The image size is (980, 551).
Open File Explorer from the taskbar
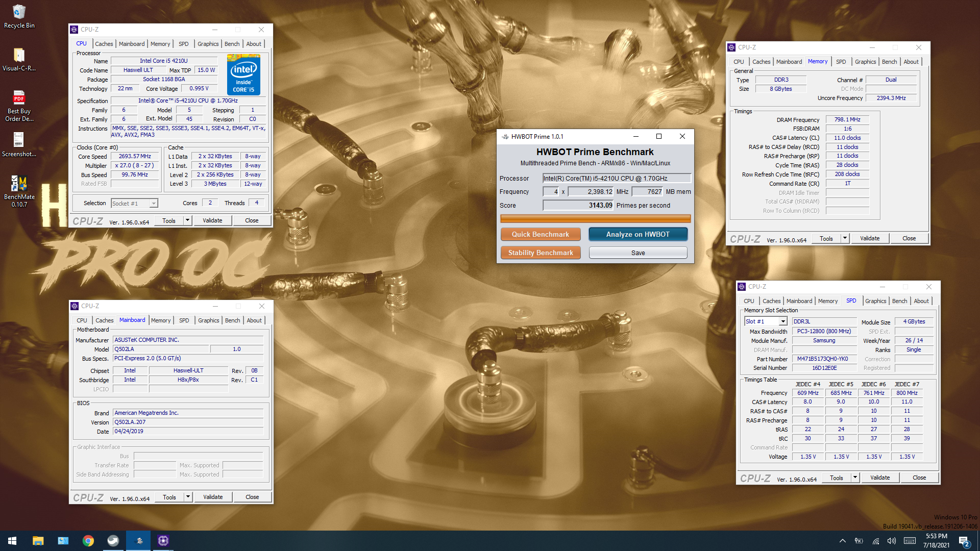click(38, 541)
